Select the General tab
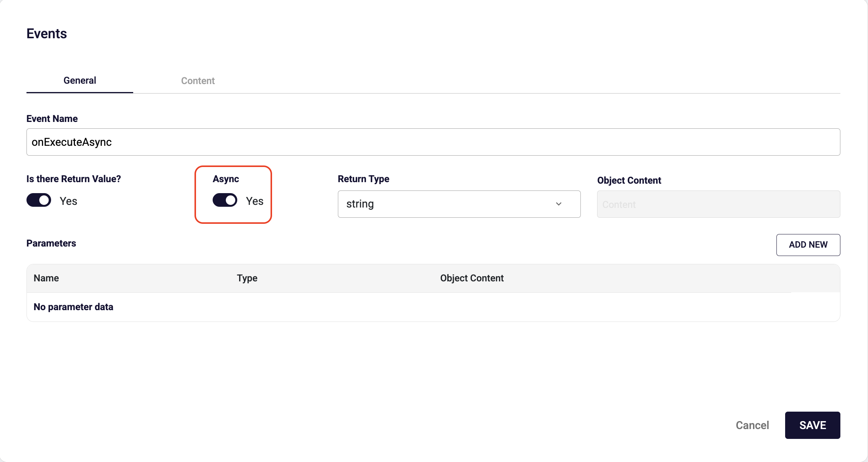The image size is (868, 462). pos(79,80)
